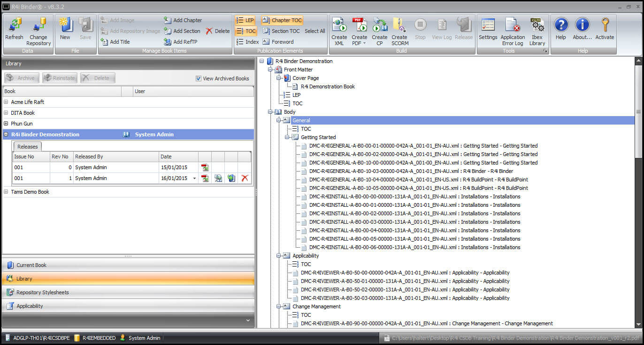Viewport: 644px width, 345px height.
Task: Click the R4IEMBEDDED status bar entry
Action: coord(95,338)
